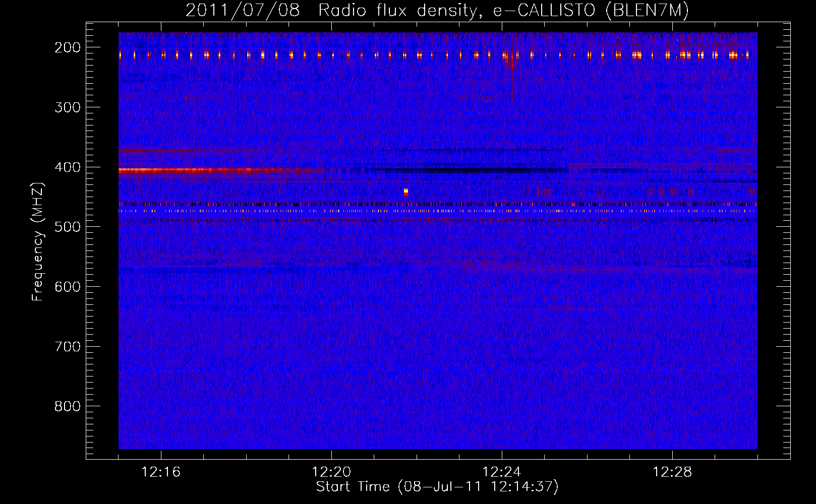This screenshot has height=504, width=816.
Task: Click the 800 frequency tick label
Action: pos(68,406)
